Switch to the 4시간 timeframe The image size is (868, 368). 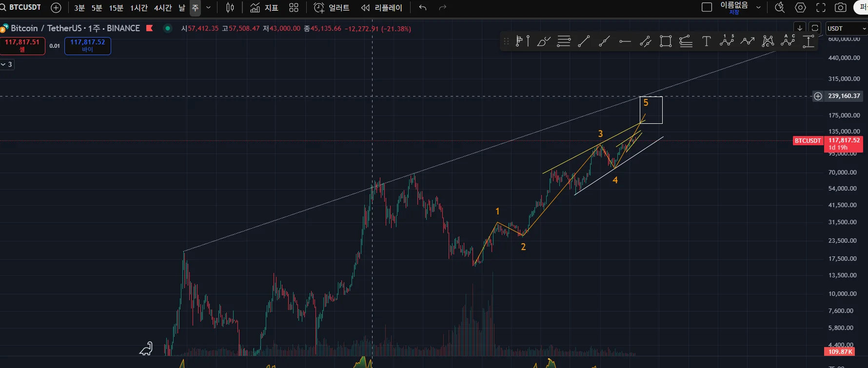click(163, 8)
